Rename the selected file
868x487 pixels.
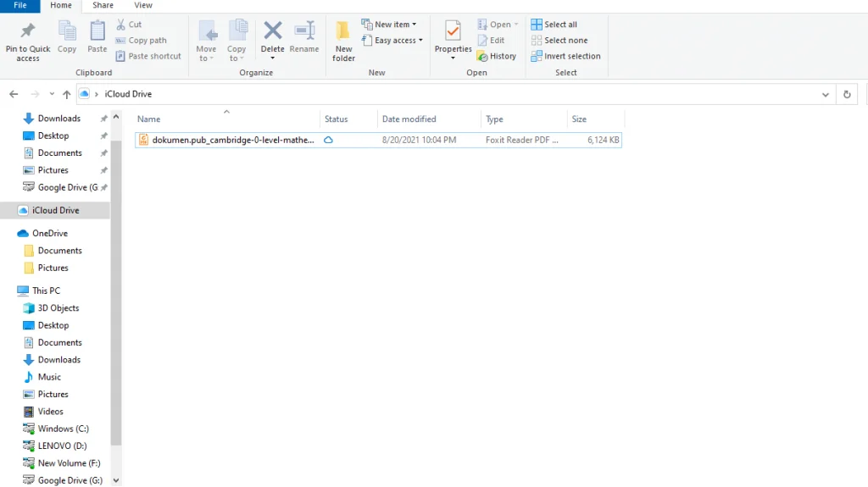[x=304, y=37]
